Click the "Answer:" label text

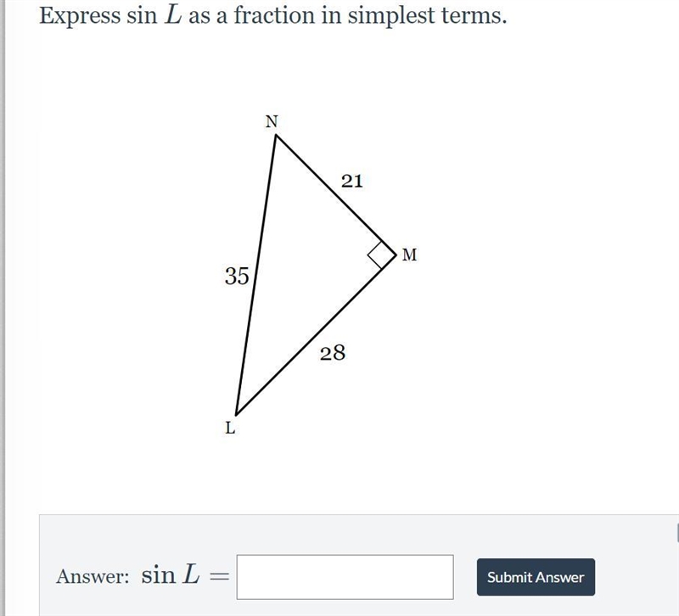[x=93, y=577]
